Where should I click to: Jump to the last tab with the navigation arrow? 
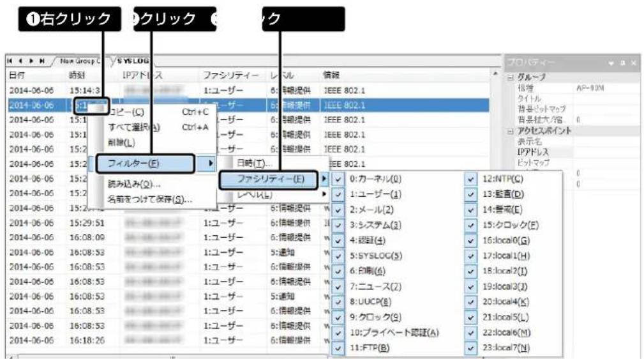(x=42, y=61)
